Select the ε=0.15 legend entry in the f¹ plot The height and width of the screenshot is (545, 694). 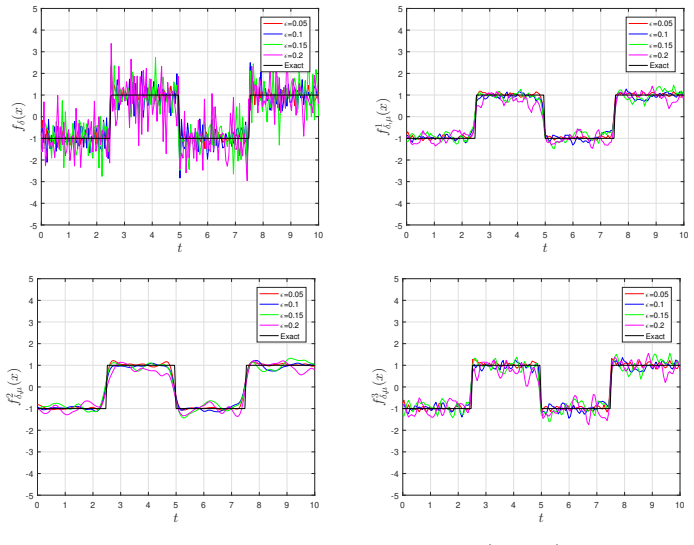(650, 45)
